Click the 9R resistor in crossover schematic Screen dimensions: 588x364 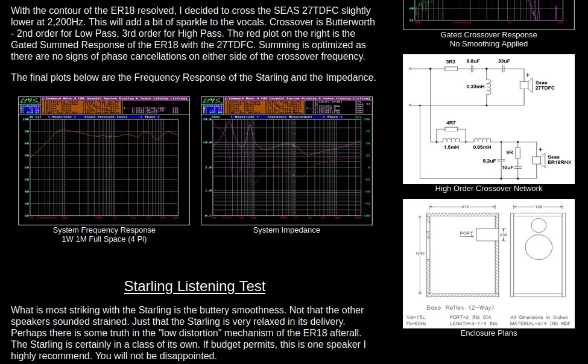pos(518,152)
